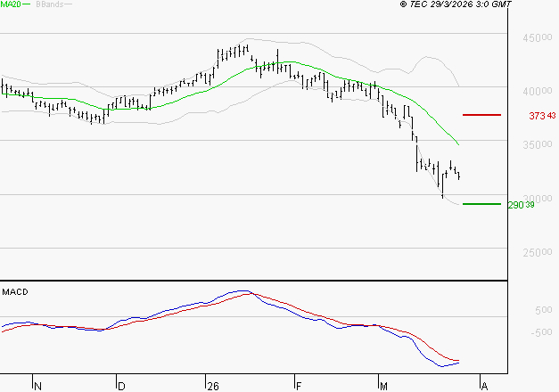Click the 25000 price axis label
This screenshot has width=559, height=392.
(538, 252)
